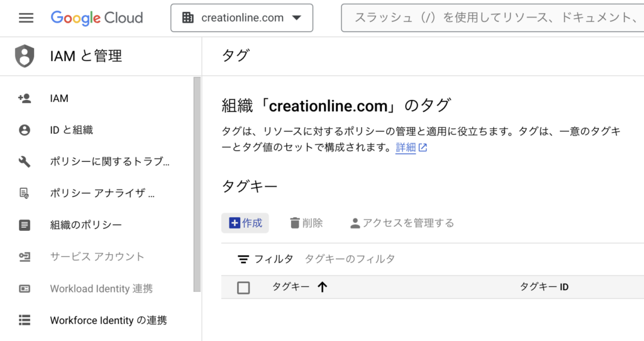Click the policy troubleshooter wrench icon
The image size is (644, 341).
(25, 162)
